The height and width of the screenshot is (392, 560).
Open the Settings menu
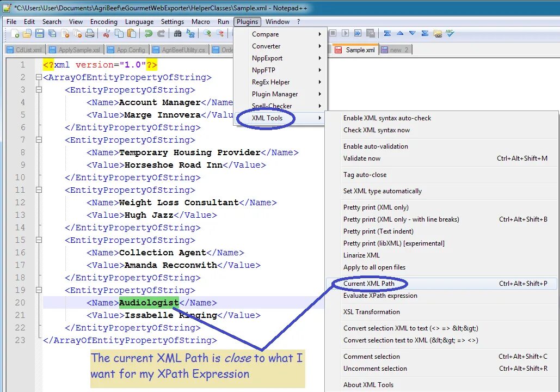pos(172,22)
